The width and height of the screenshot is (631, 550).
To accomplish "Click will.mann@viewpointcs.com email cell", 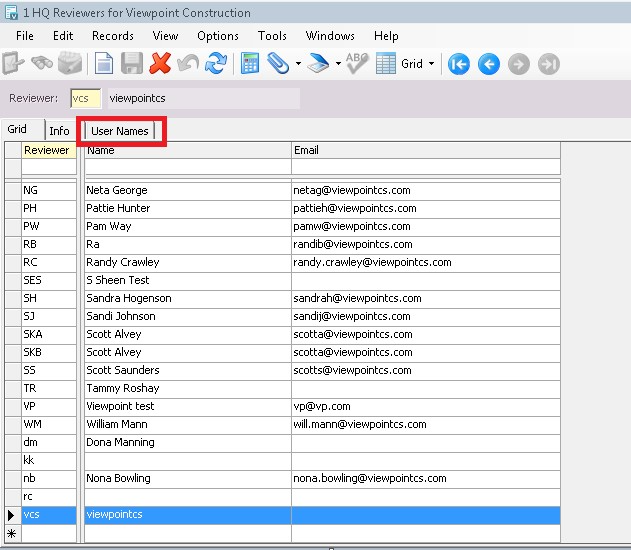I will click(426, 424).
